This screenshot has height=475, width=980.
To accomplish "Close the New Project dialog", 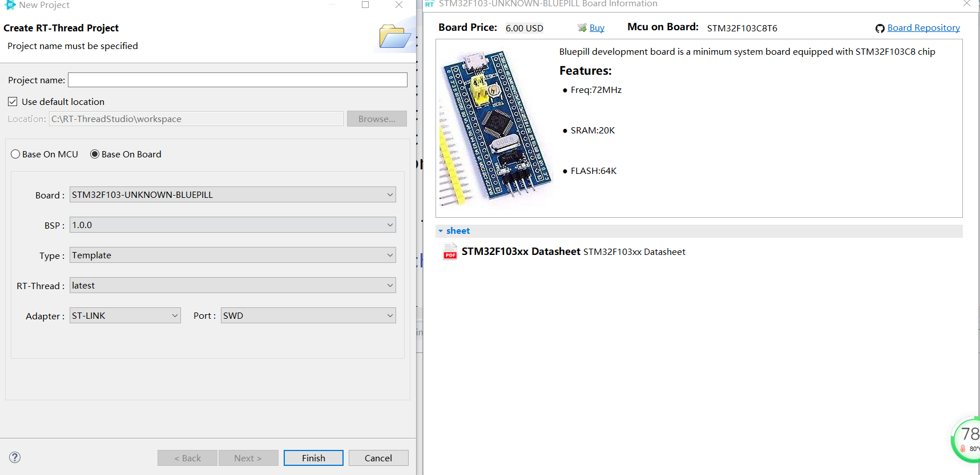I will (399, 5).
